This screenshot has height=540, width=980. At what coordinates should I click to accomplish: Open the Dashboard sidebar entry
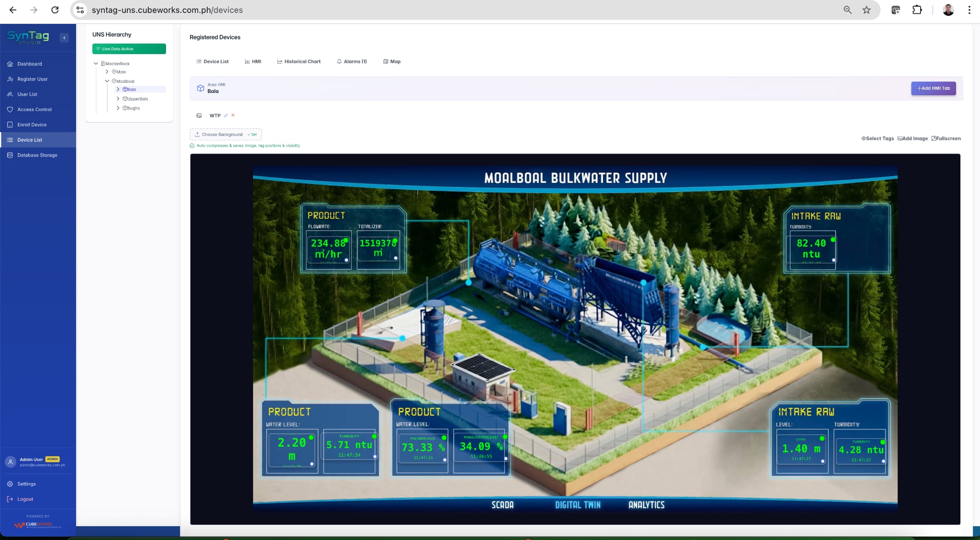(x=29, y=64)
